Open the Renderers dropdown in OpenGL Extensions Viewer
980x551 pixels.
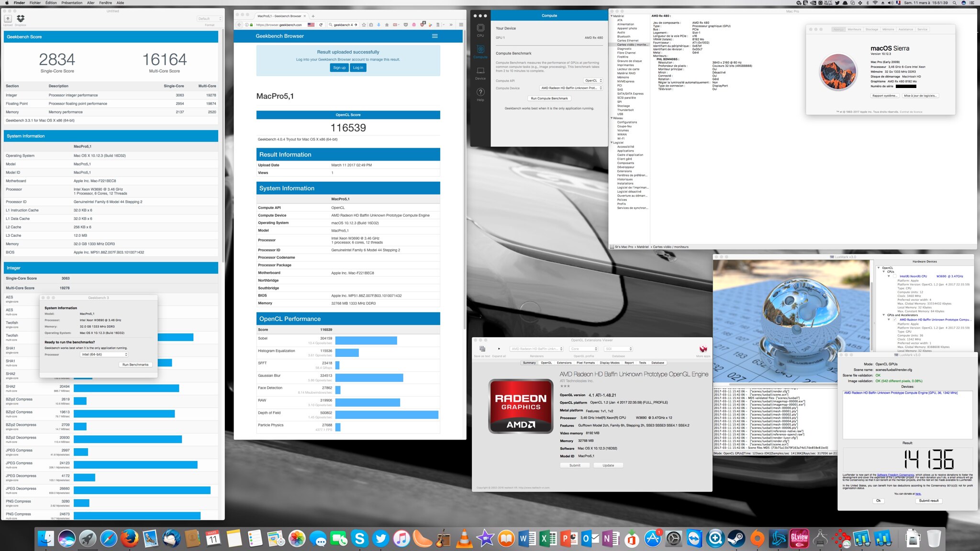tap(537, 349)
